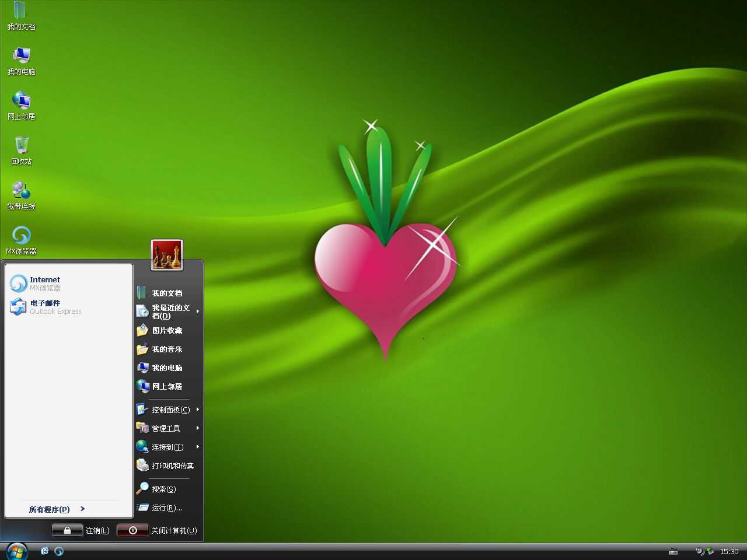Click the taskbar clock showing 15:30
The image size is (747, 560).
point(729,551)
